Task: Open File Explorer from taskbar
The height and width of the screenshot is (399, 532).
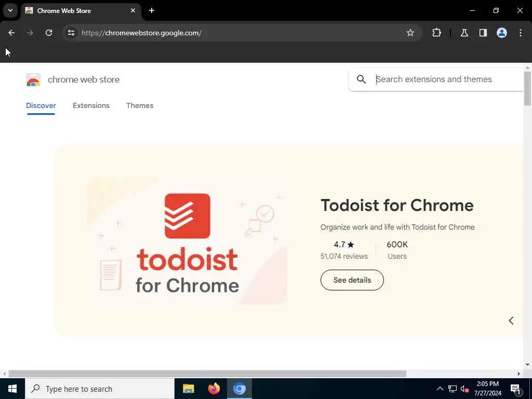Action: pyautogui.click(x=188, y=389)
